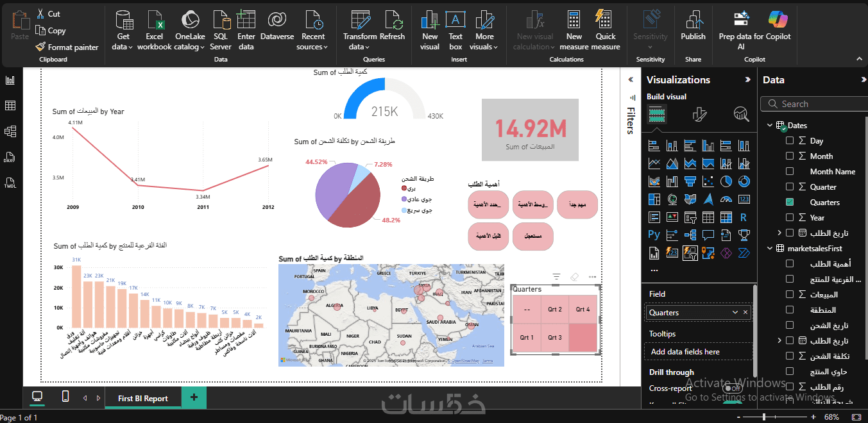Add a new report page
The image size is (868, 423).
click(x=194, y=398)
